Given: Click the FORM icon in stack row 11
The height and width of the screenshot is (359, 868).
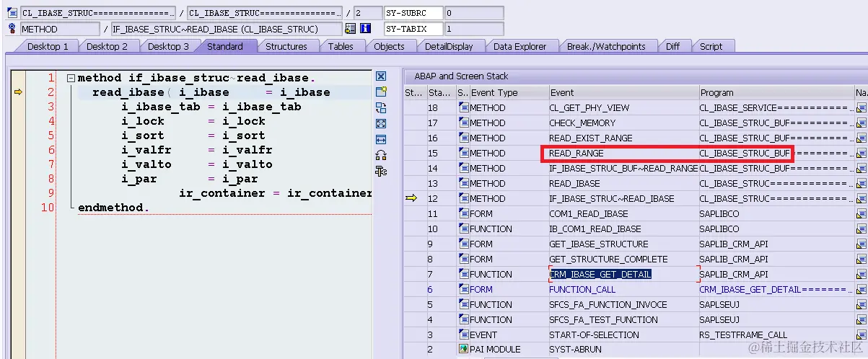Looking at the screenshot, I should coord(464,214).
